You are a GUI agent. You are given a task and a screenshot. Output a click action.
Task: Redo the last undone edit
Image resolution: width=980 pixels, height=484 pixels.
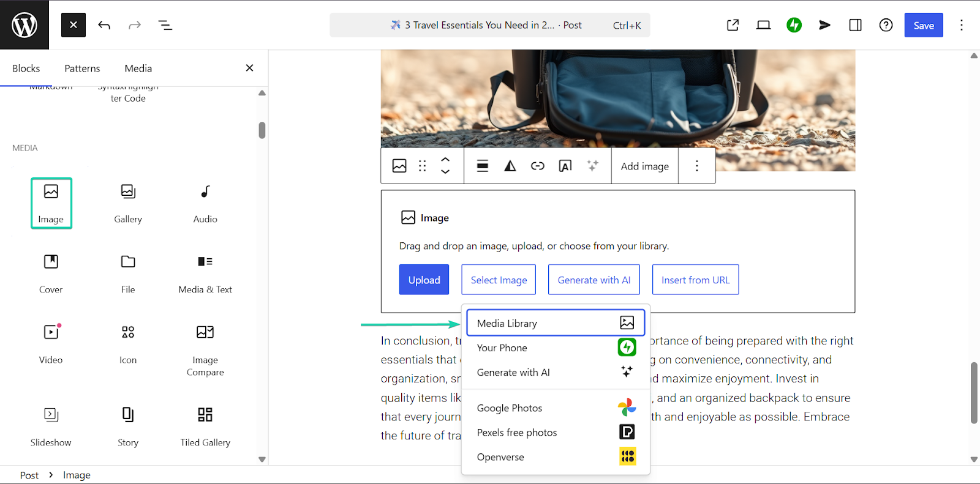(135, 25)
